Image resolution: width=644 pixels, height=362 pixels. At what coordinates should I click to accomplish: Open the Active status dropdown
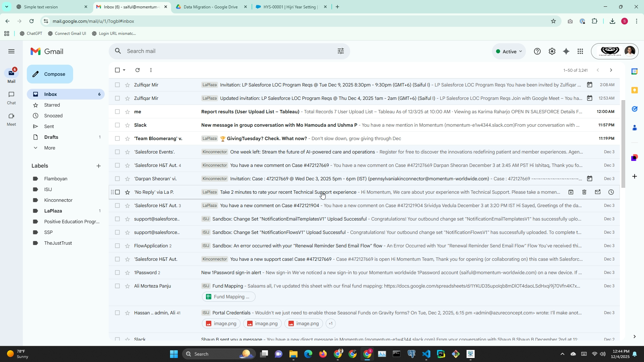509,51
